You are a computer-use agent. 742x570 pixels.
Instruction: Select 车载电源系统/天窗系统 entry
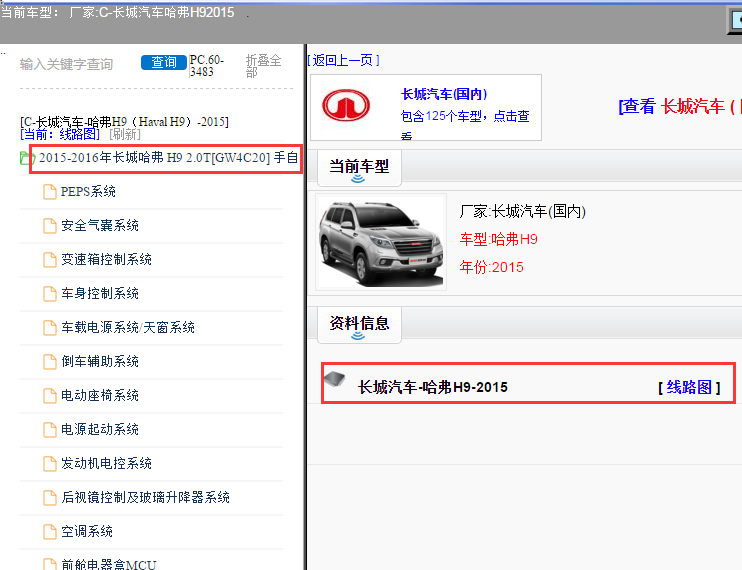pyautogui.click(x=128, y=328)
